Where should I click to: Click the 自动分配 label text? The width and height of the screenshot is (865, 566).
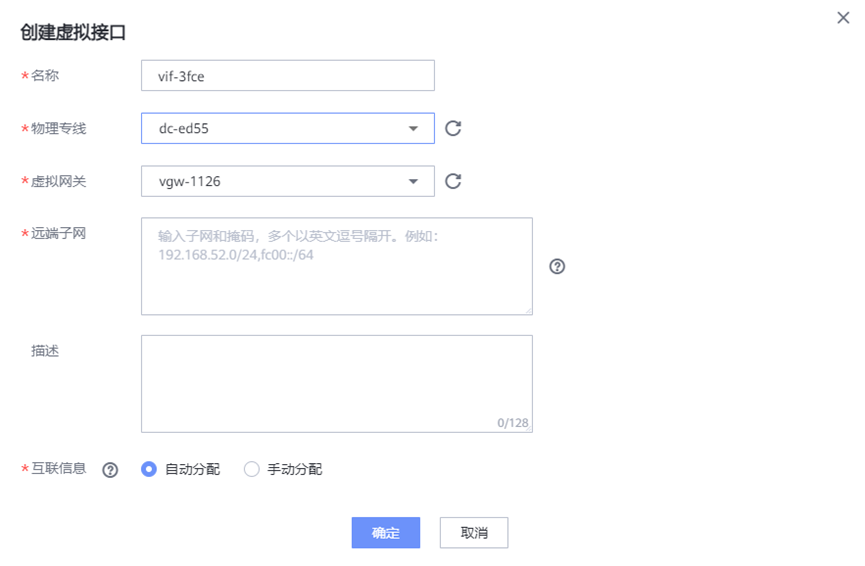(x=192, y=469)
